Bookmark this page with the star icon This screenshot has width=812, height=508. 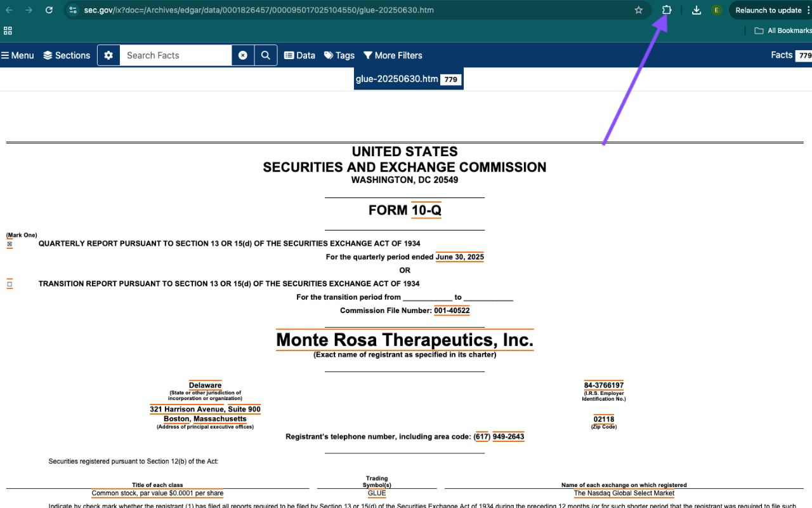point(638,10)
